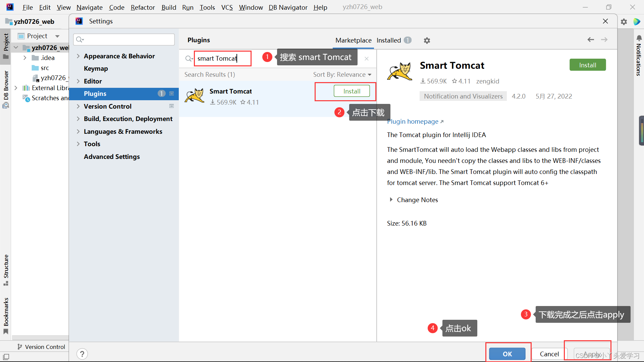Expand Version Control settings node
The image size is (644, 362).
point(78,106)
